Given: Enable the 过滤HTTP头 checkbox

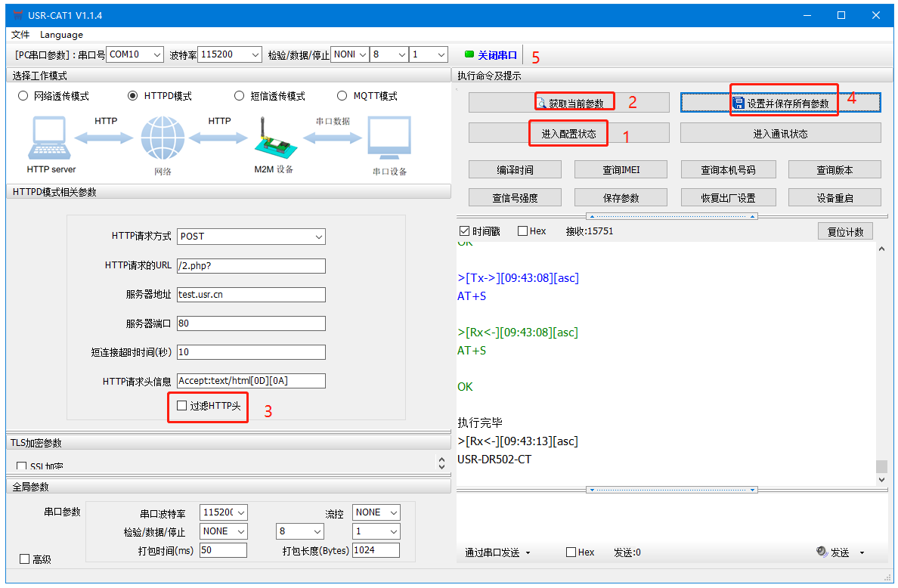Looking at the screenshot, I should pyautogui.click(x=181, y=406).
